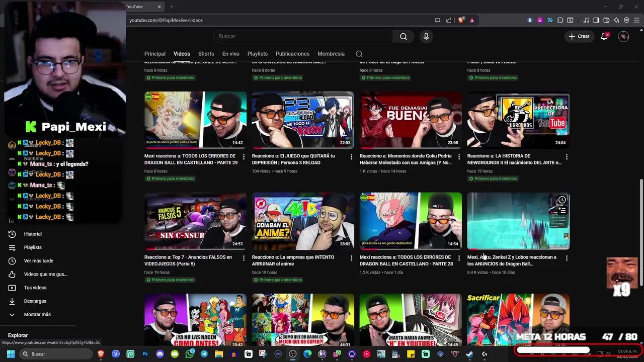The height and width of the screenshot is (362, 644).
Task: Open the Brave playlist music icon
Action: click(x=586, y=20)
